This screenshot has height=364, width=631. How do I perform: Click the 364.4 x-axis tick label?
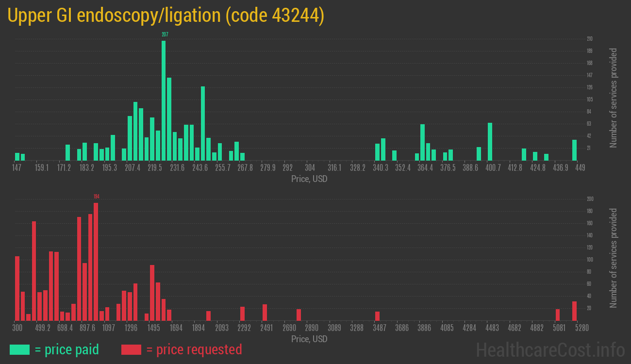[x=425, y=168]
